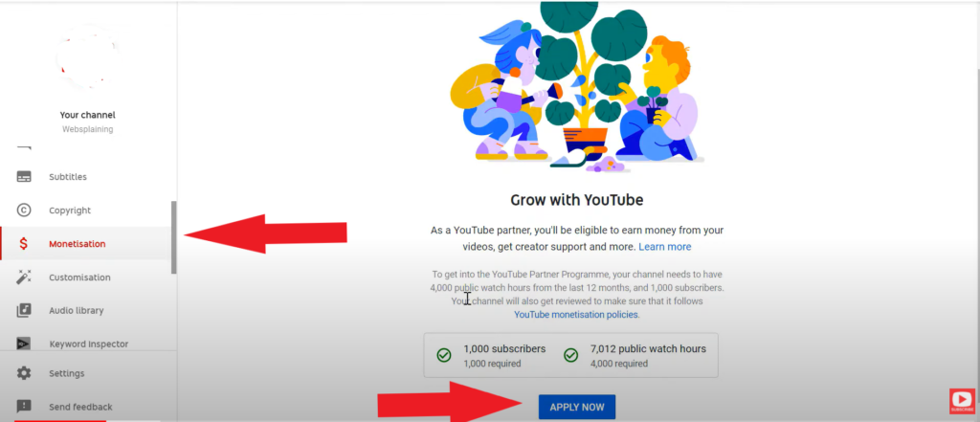Click the Apply Now button
The image size is (980, 422).
pyautogui.click(x=577, y=407)
